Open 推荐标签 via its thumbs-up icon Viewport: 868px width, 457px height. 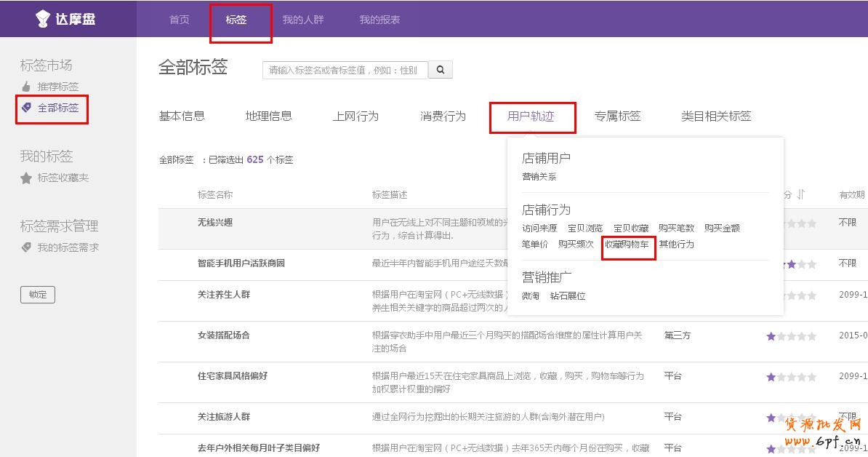[26, 87]
